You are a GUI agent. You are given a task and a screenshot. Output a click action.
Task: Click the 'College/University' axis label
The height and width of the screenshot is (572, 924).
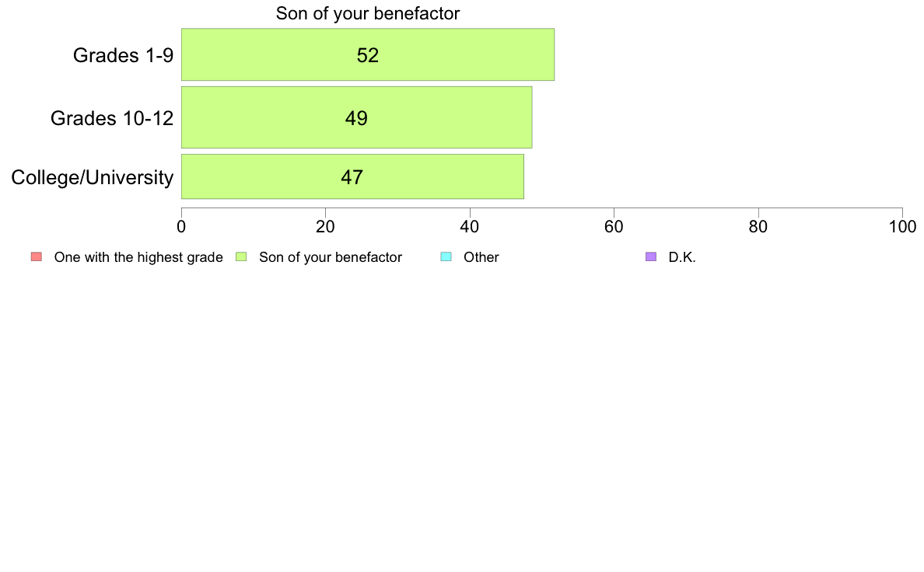[93, 177]
